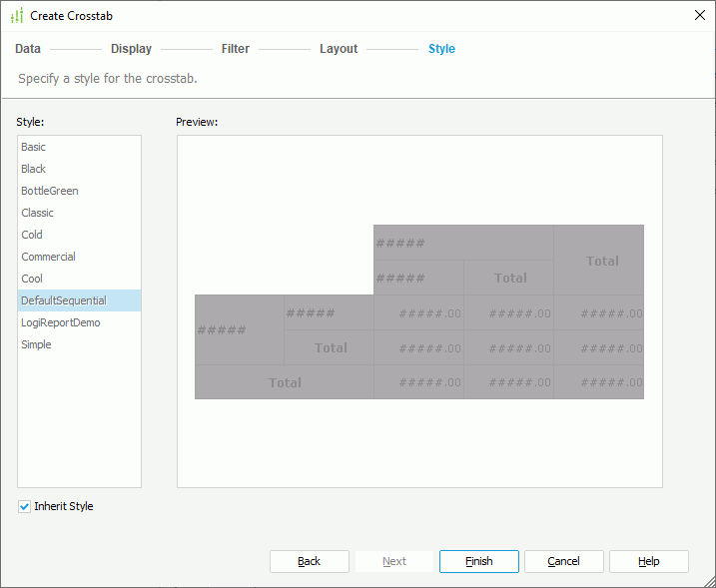Viewport: 716px width, 588px height.
Task: Switch to the Display step
Action: click(x=131, y=49)
